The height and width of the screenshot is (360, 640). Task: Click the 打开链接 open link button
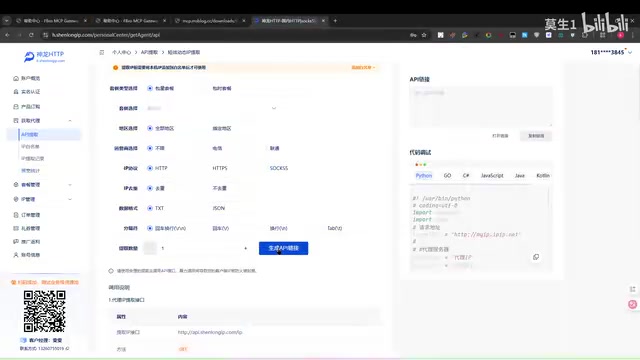[x=500, y=136]
